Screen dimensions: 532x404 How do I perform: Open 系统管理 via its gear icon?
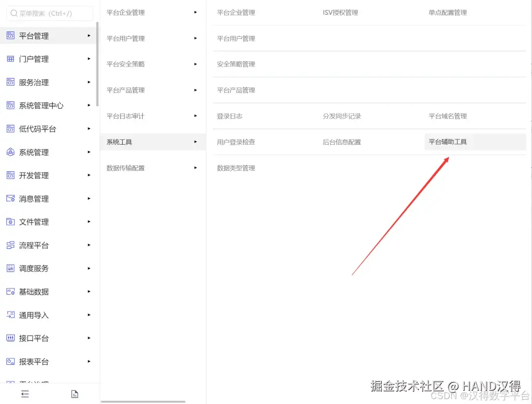click(11, 152)
